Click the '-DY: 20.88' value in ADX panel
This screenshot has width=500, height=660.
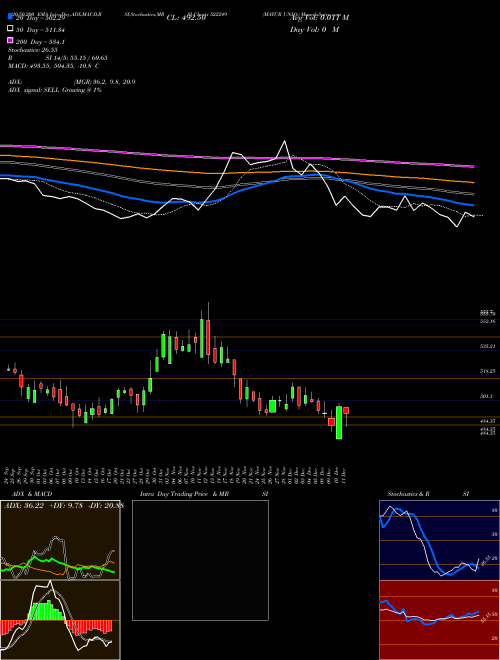pyautogui.click(x=105, y=506)
